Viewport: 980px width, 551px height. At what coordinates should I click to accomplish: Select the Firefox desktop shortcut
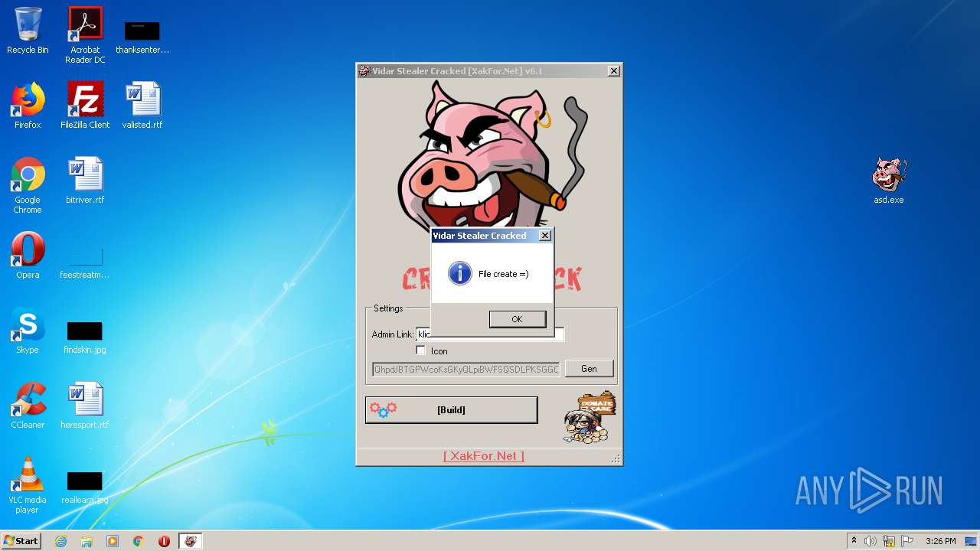(28, 106)
